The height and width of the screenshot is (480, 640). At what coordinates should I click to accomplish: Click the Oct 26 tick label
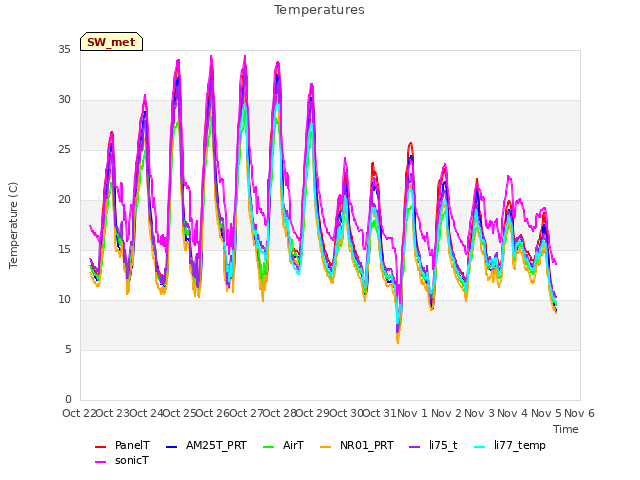click(x=213, y=413)
